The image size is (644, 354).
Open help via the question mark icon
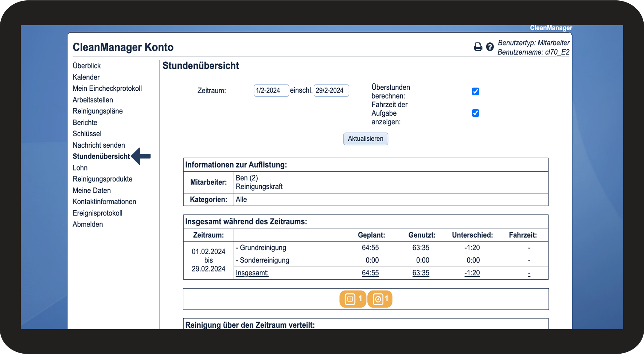490,47
